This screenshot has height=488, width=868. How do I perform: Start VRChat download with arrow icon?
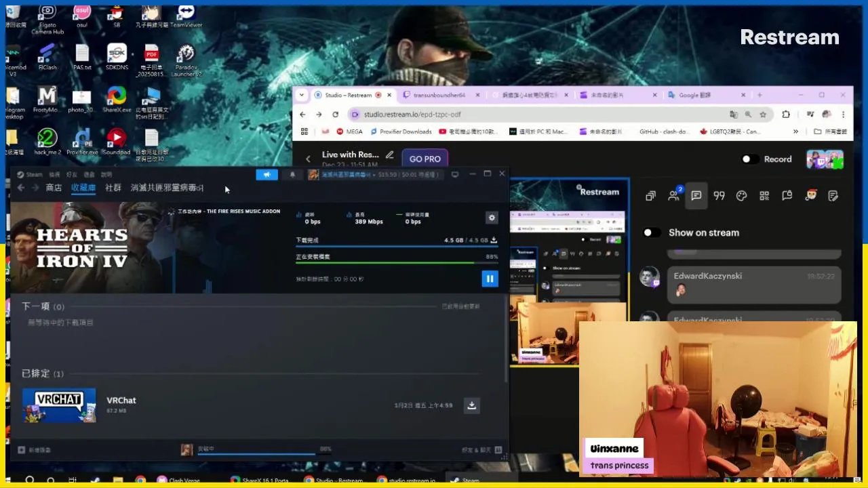[x=472, y=405]
